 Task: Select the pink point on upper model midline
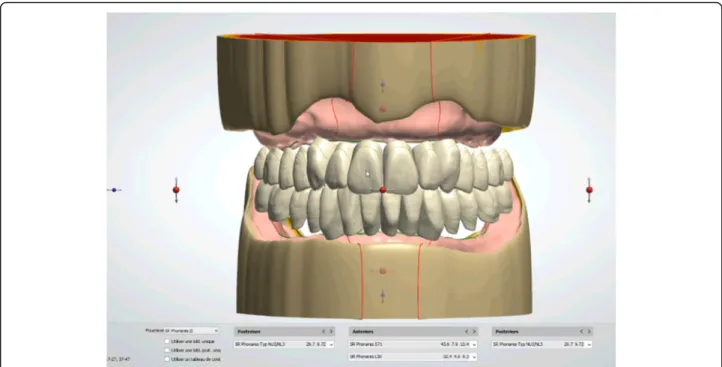pos(383,109)
